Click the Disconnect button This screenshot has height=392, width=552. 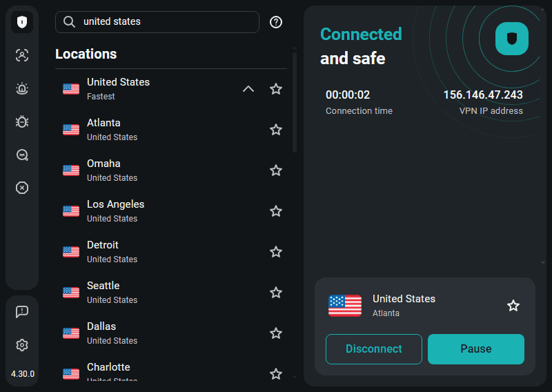coord(373,349)
